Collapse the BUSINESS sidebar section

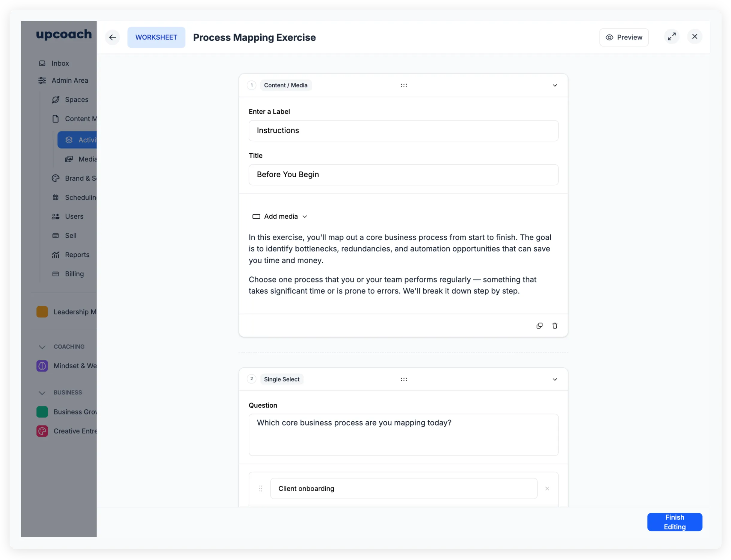(x=42, y=393)
